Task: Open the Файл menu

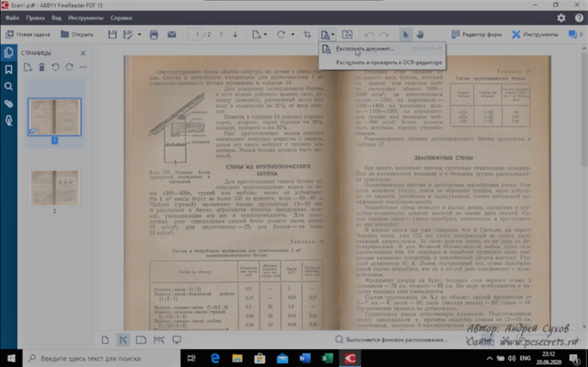Action: pyautogui.click(x=12, y=18)
